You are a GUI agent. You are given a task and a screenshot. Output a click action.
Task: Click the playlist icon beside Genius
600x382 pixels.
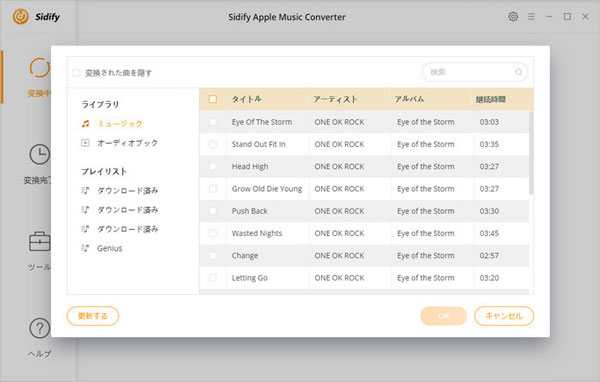85,248
